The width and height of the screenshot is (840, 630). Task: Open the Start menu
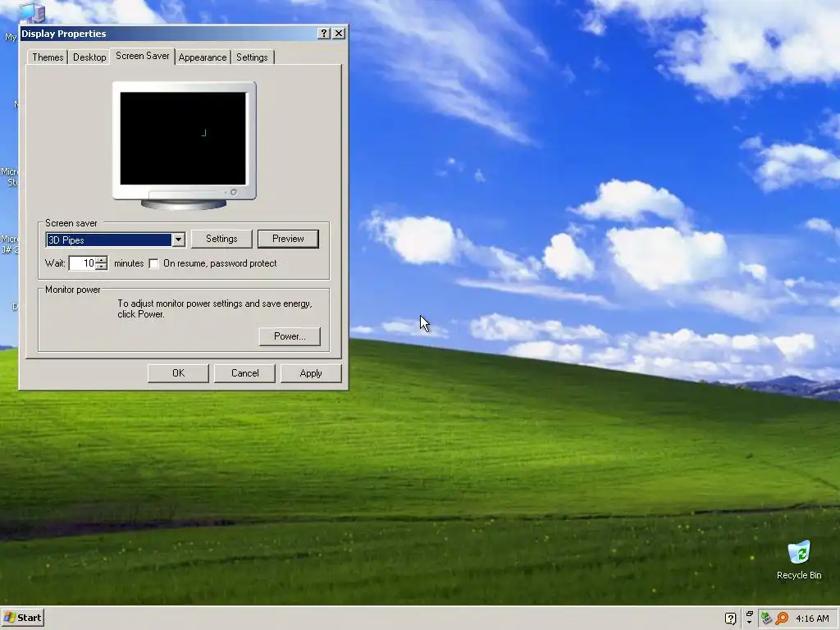tap(22, 618)
